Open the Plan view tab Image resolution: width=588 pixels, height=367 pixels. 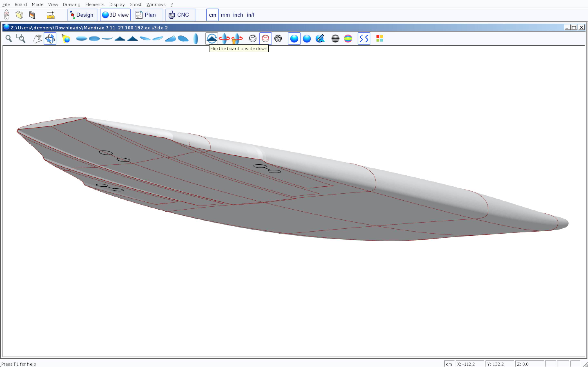[x=147, y=15]
